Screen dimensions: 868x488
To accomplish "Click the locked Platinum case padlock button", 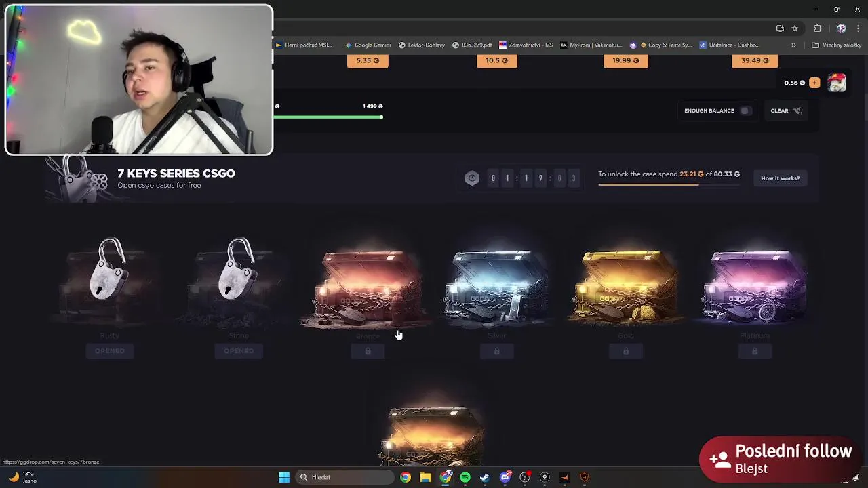I will pyautogui.click(x=755, y=351).
